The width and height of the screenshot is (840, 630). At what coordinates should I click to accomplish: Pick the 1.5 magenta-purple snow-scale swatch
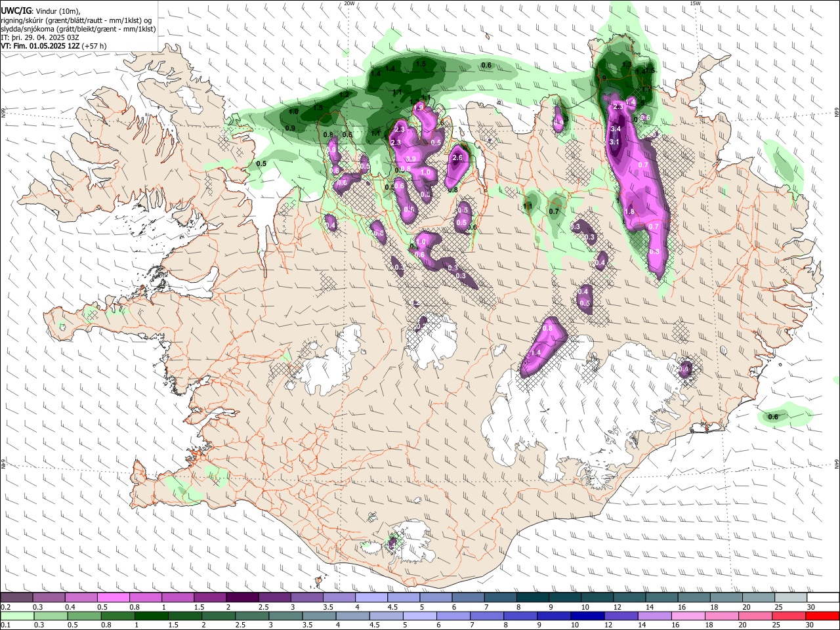[210, 598]
